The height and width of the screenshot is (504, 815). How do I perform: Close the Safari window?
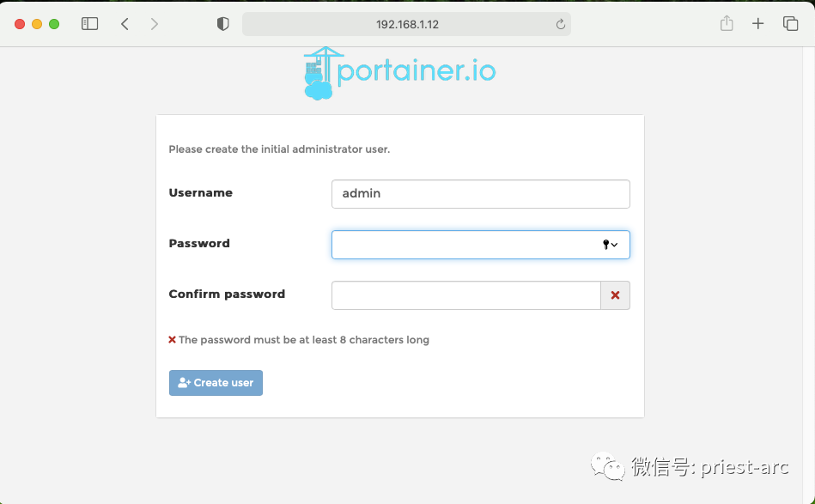point(20,24)
